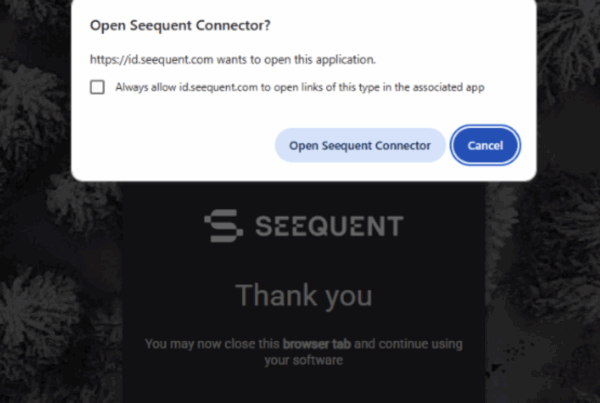Click the Always allow checkbox label text

[x=299, y=87]
